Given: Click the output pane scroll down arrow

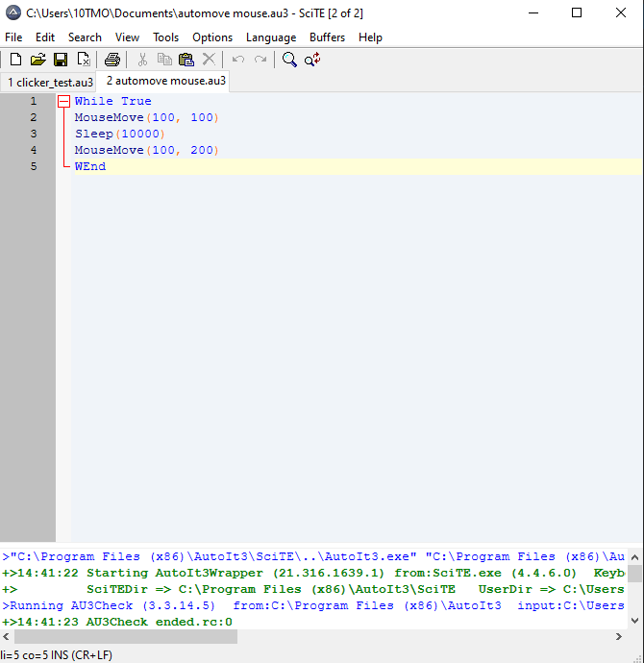Looking at the screenshot, I should pos(634,621).
